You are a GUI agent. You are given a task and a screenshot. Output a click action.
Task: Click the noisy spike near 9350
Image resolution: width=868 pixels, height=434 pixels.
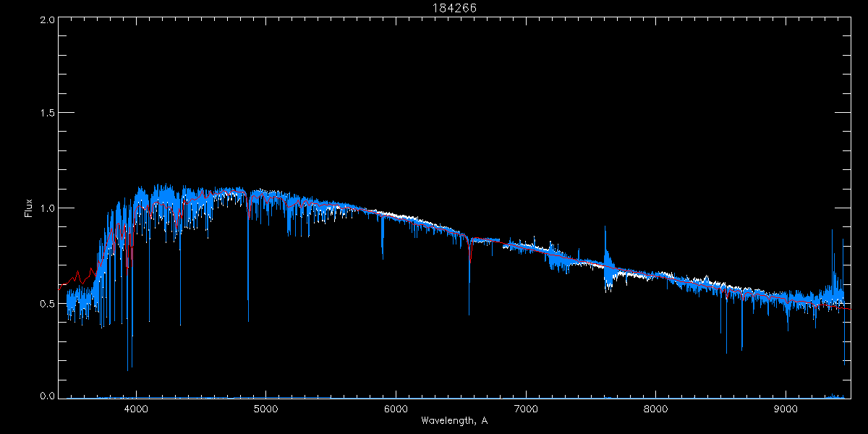click(832, 253)
